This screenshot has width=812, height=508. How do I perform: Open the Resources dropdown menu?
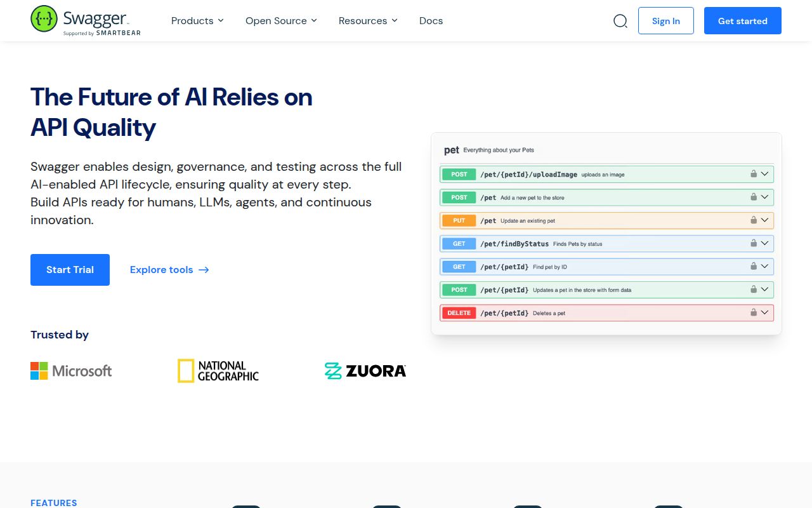(368, 21)
